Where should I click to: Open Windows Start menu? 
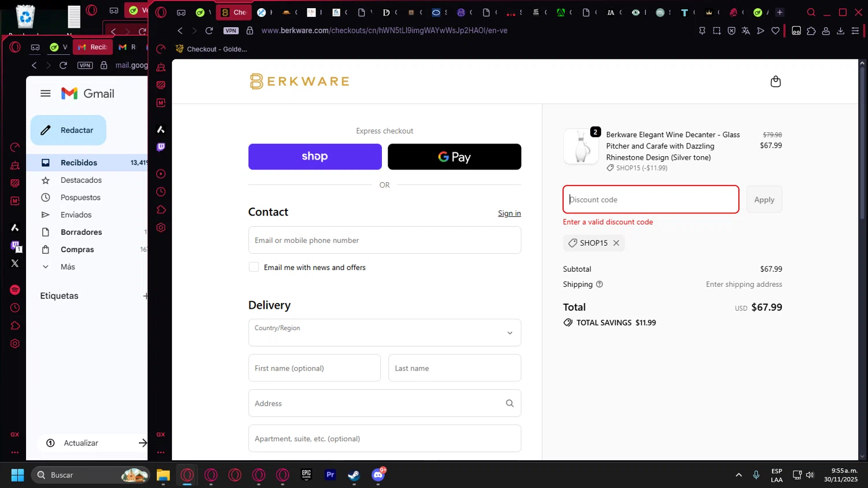pos(17,475)
